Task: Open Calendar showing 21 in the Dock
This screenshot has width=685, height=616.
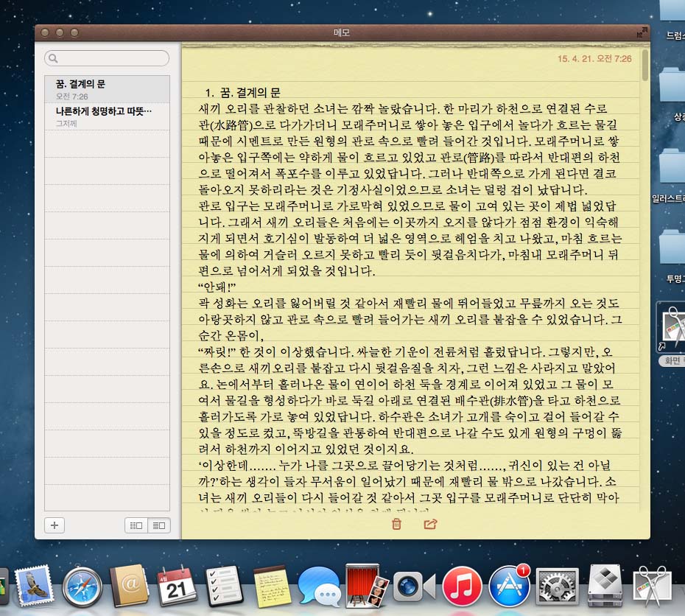Action: point(177,587)
